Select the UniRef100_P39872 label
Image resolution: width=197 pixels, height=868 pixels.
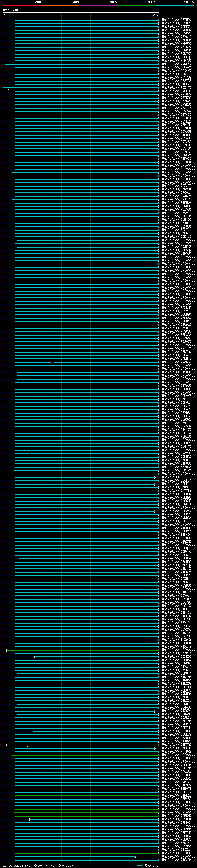click(x=176, y=342)
